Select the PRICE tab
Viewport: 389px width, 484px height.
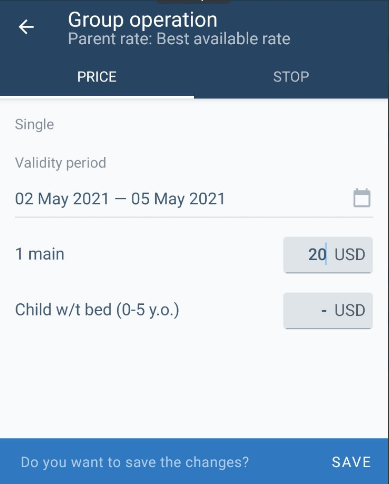pos(97,77)
